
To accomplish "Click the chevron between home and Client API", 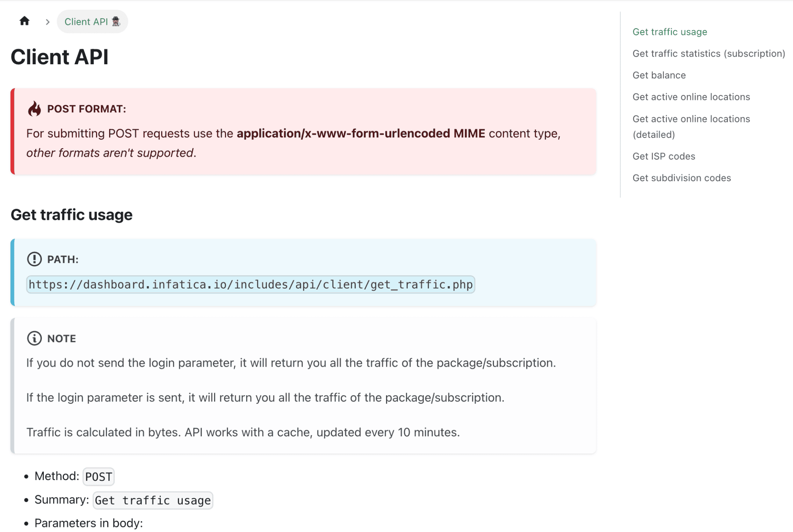I will pos(47,22).
